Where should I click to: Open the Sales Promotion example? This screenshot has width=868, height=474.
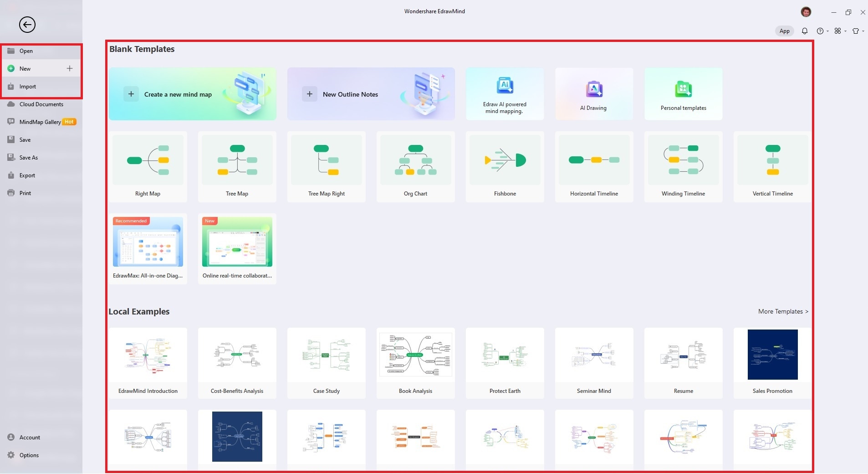(x=772, y=363)
